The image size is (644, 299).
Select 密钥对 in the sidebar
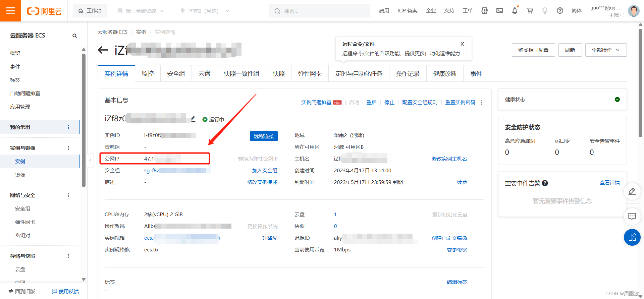coord(22,235)
